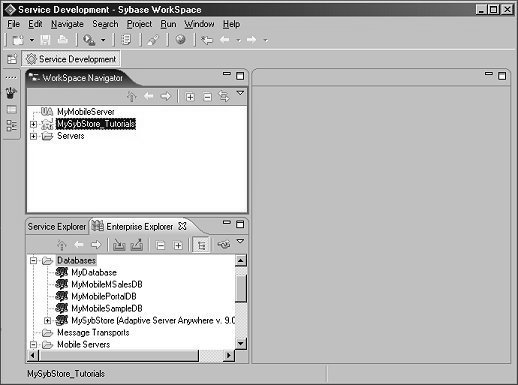Screen dimensions: 518x385
Task: Click Open Perspective icon beside Service Development
Action: click(12, 59)
